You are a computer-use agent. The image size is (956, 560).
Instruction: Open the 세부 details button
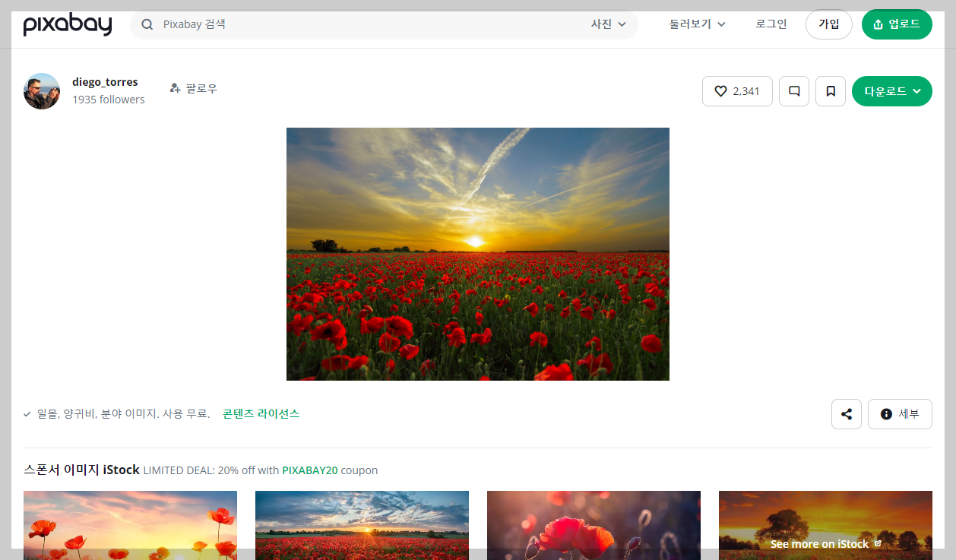900,414
